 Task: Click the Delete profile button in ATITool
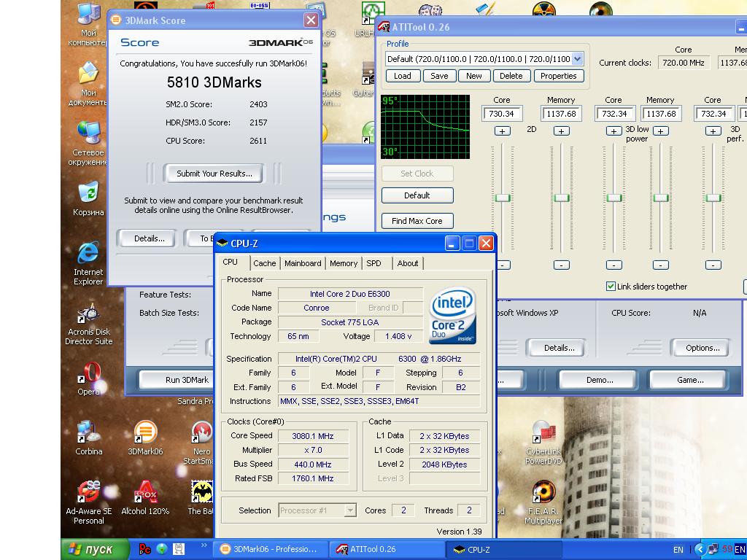click(x=511, y=76)
